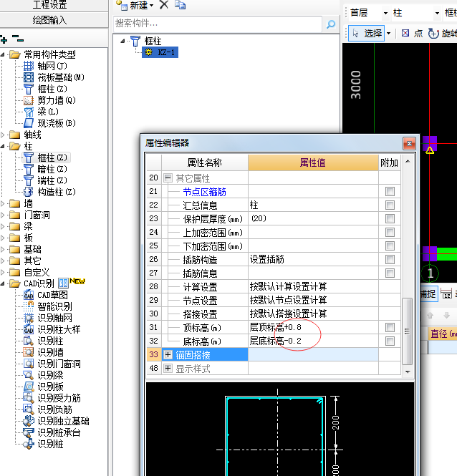
Task: Open dropdown arrow beside 选择 tool
Action: click(x=388, y=34)
